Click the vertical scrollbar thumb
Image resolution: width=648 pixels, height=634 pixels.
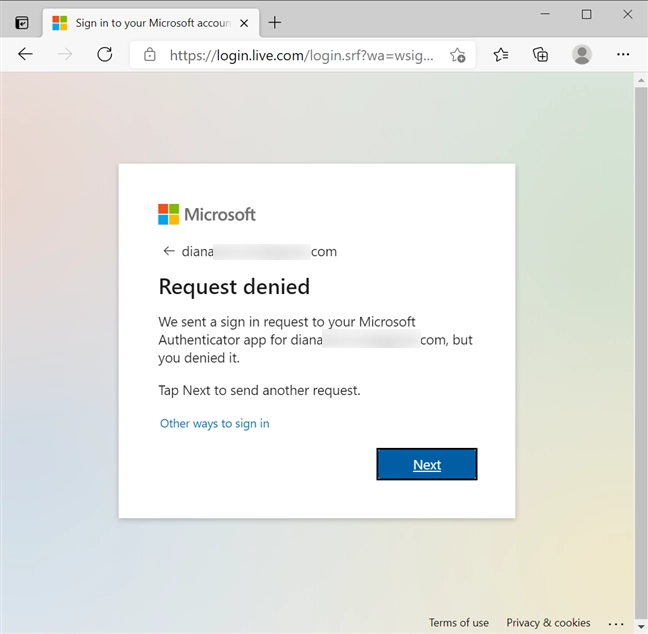pos(641,351)
